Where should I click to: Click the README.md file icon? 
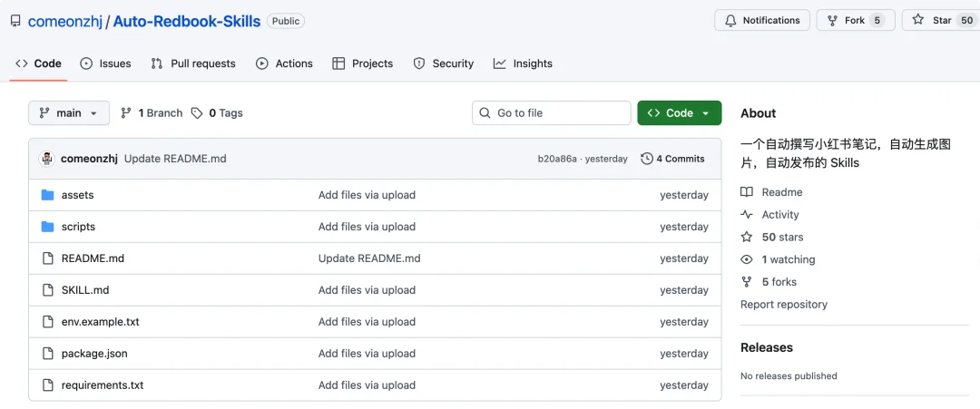48,258
